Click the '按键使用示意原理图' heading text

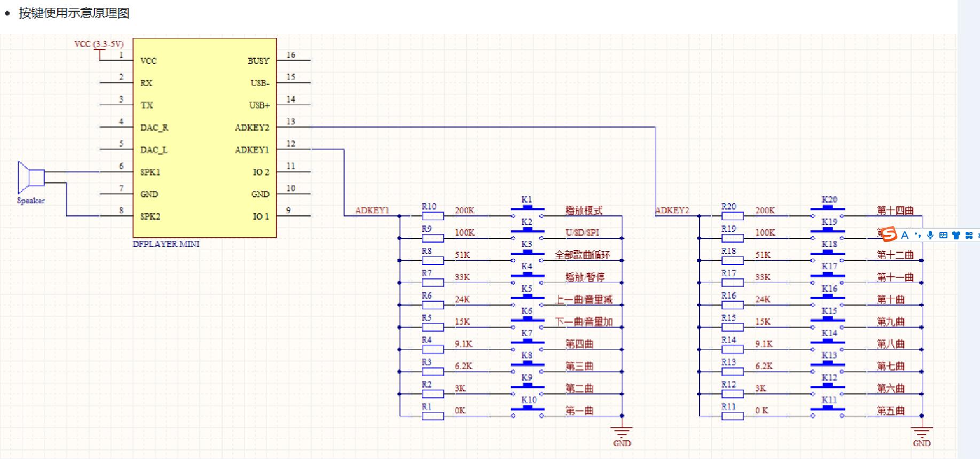click(74, 13)
